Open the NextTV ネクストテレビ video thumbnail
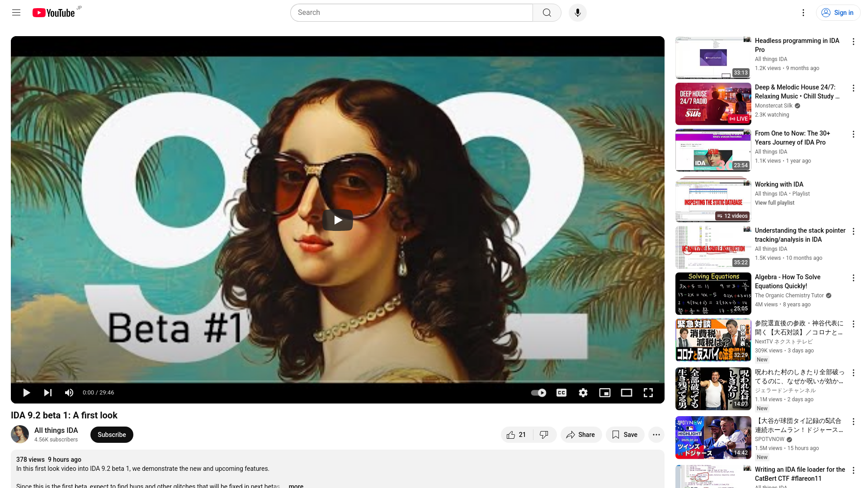The image size is (868, 488). (713, 340)
